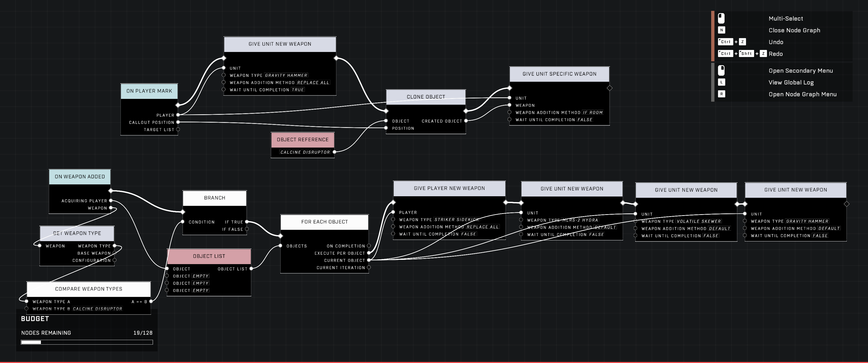Image resolution: width=868 pixels, height=363 pixels.
Task: Click the Close Node Graph shortcut label
Action: (794, 30)
